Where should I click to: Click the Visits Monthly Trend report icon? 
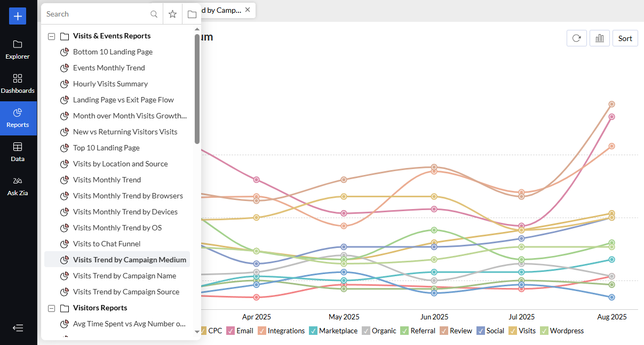(x=65, y=180)
